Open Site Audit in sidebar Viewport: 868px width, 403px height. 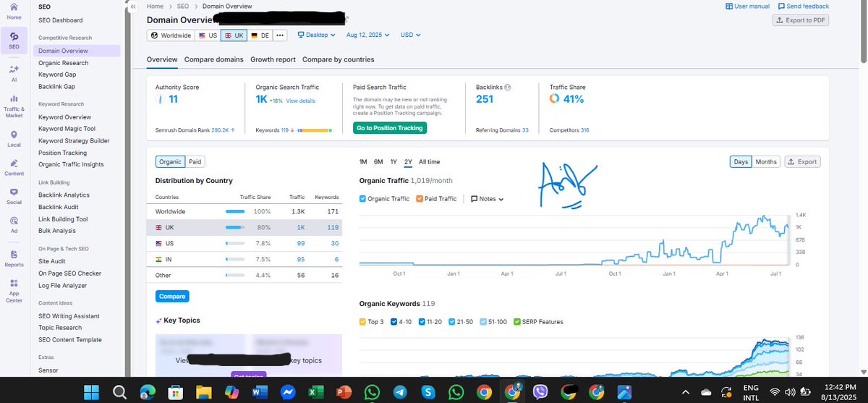[x=52, y=261]
